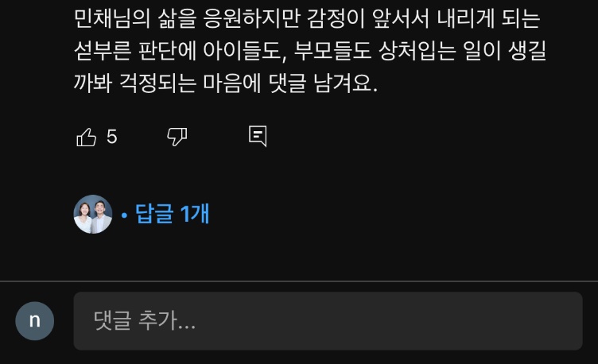Tap the phrase 댓글 남겨요. ending the comment
This screenshot has width=598, height=364.
(323, 83)
